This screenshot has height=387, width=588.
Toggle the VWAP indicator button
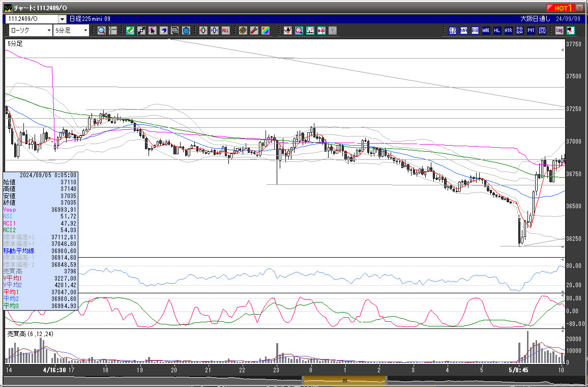[453, 31]
